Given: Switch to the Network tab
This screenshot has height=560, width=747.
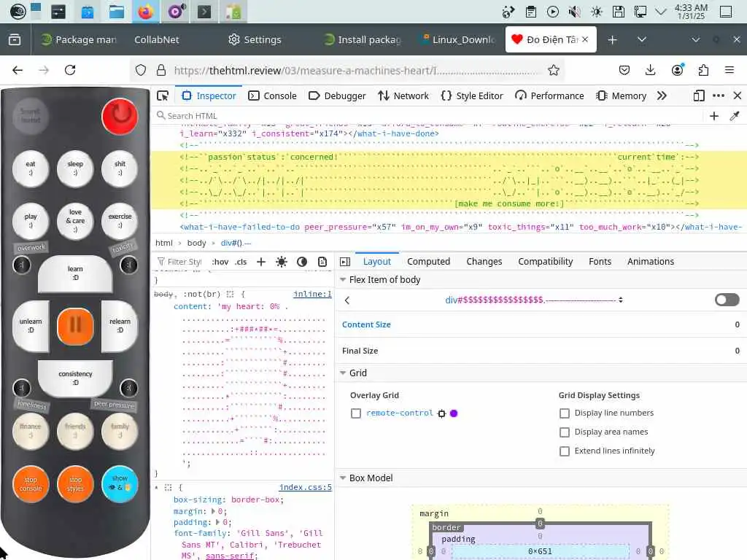Looking at the screenshot, I should point(403,96).
